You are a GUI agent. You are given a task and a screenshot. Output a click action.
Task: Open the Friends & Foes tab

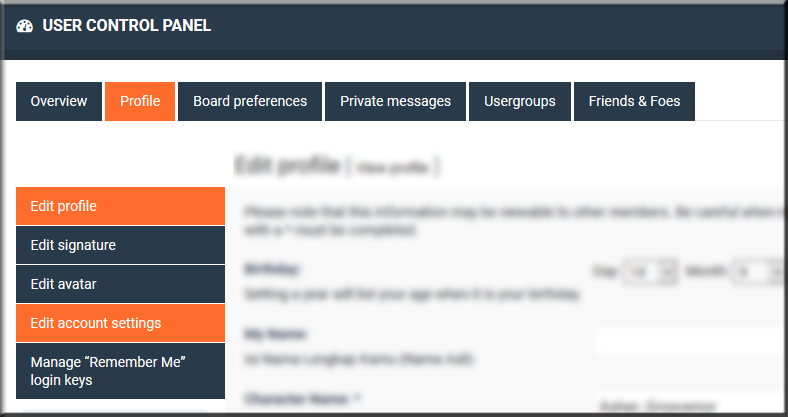click(634, 101)
